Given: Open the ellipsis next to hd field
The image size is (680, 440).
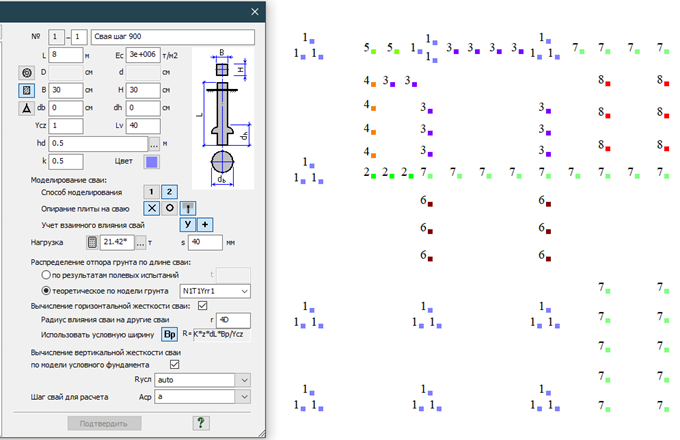Looking at the screenshot, I should pos(154,143).
